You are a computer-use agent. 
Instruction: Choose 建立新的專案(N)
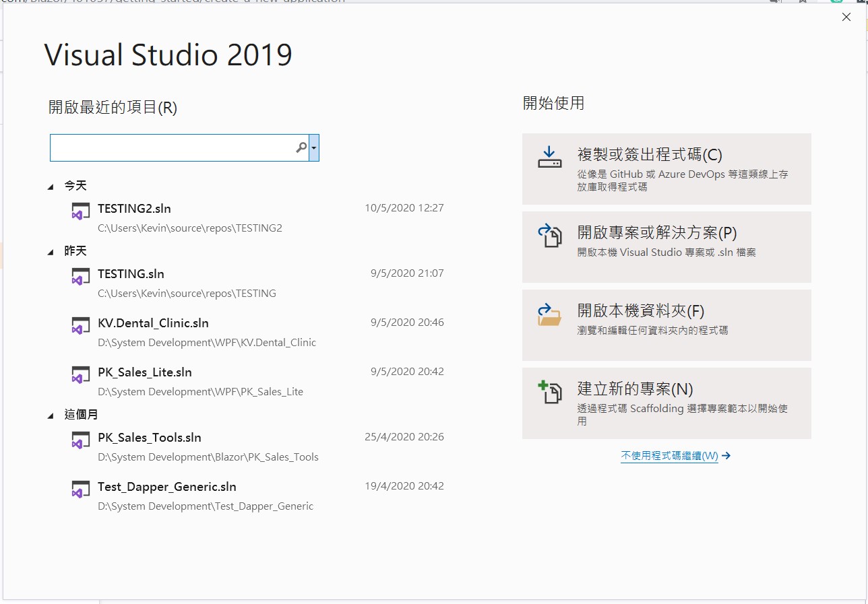(666, 403)
